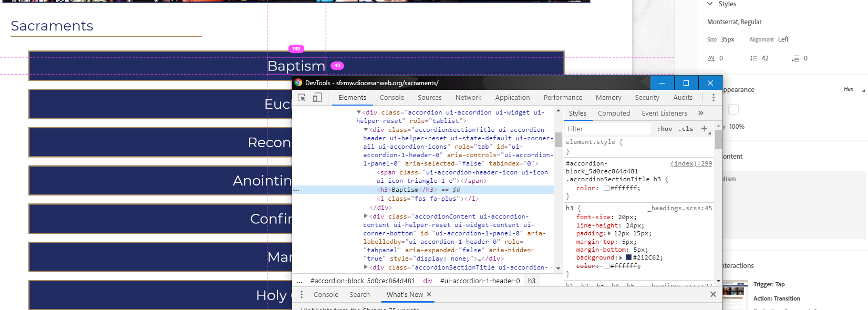The width and height of the screenshot is (868, 310).
Task: Expand the accordionContent div node
Action: tap(366, 216)
